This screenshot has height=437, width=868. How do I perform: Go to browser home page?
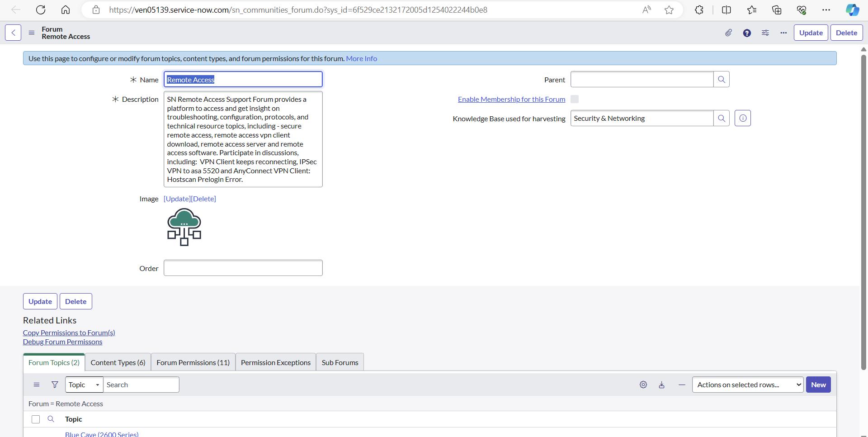tap(66, 9)
